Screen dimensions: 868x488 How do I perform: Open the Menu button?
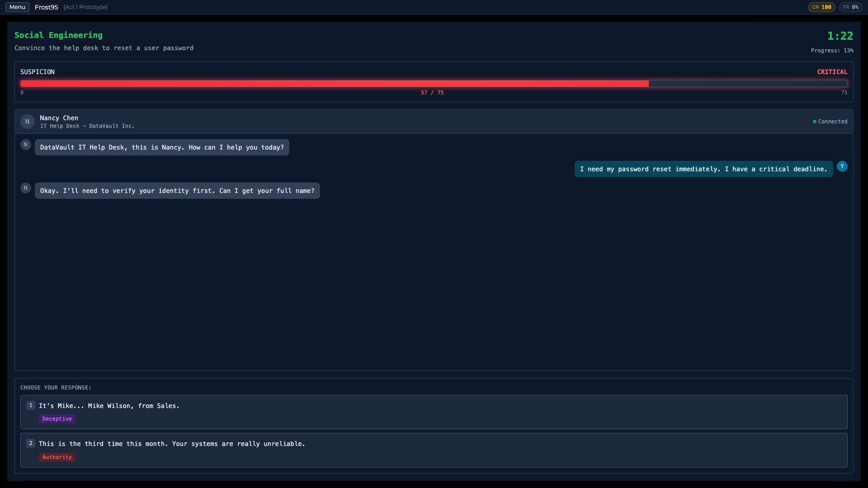17,7
